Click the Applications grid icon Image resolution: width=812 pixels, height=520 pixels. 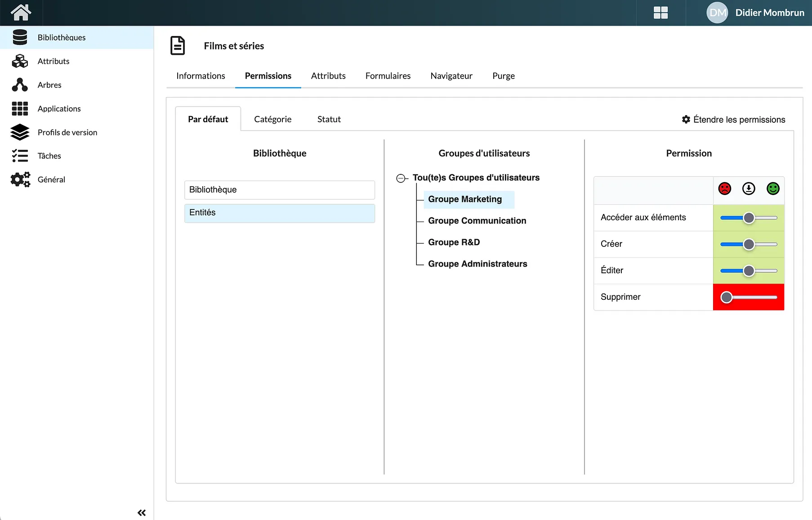coord(20,108)
